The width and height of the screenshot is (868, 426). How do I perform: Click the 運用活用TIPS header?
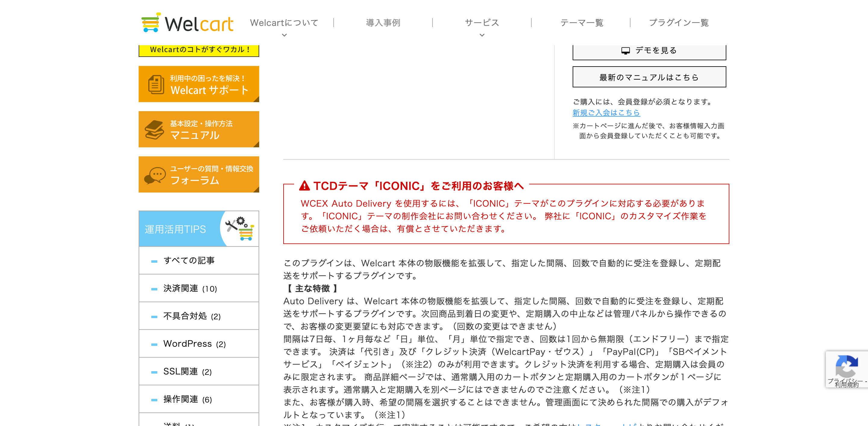199,229
